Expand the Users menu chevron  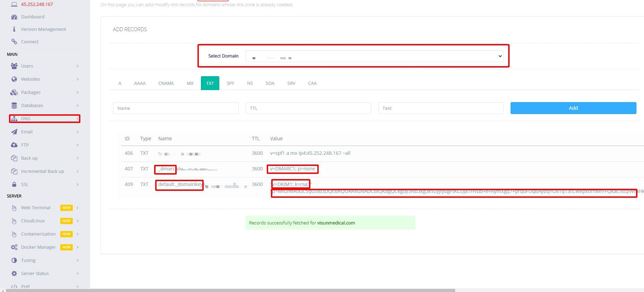click(x=78, y=66)
